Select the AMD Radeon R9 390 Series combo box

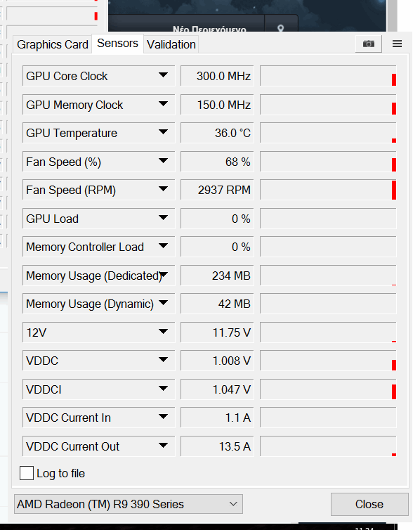[129, 504]
